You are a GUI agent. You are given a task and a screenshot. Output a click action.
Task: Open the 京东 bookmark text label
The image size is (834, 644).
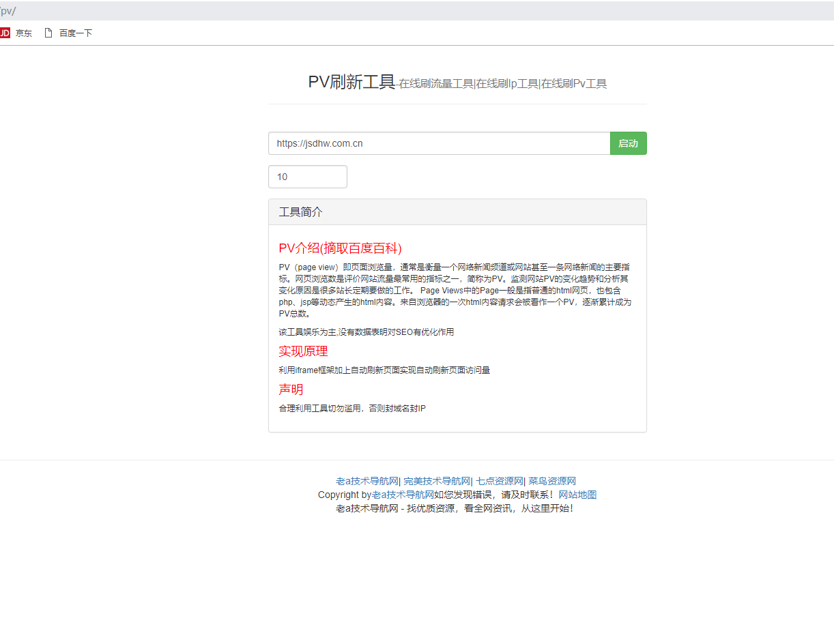tap(24, 33)
